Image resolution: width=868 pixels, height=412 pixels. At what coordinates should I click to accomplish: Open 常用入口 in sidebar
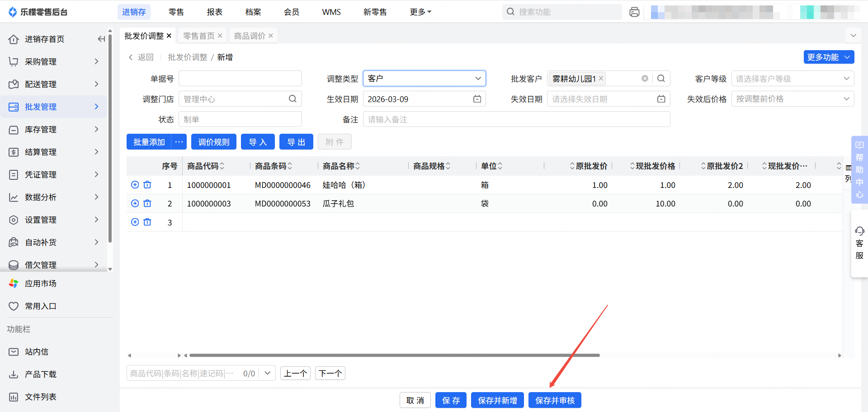point(41,306)
